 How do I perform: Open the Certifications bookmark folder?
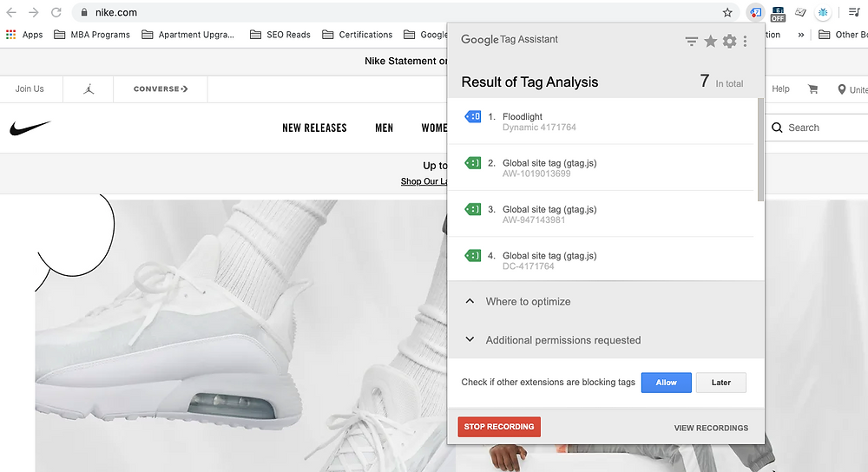(x=357, y=35)
